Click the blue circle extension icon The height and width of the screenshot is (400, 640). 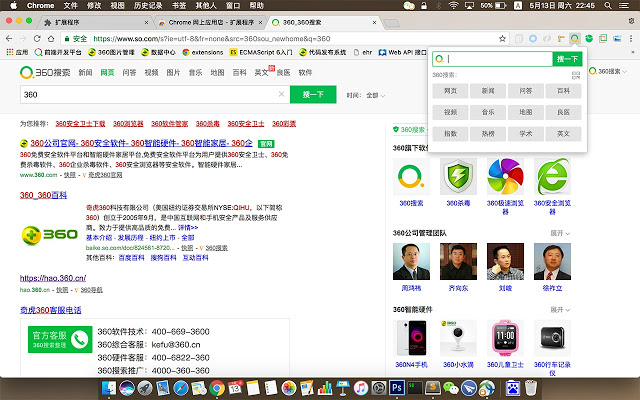coord(533,38)
